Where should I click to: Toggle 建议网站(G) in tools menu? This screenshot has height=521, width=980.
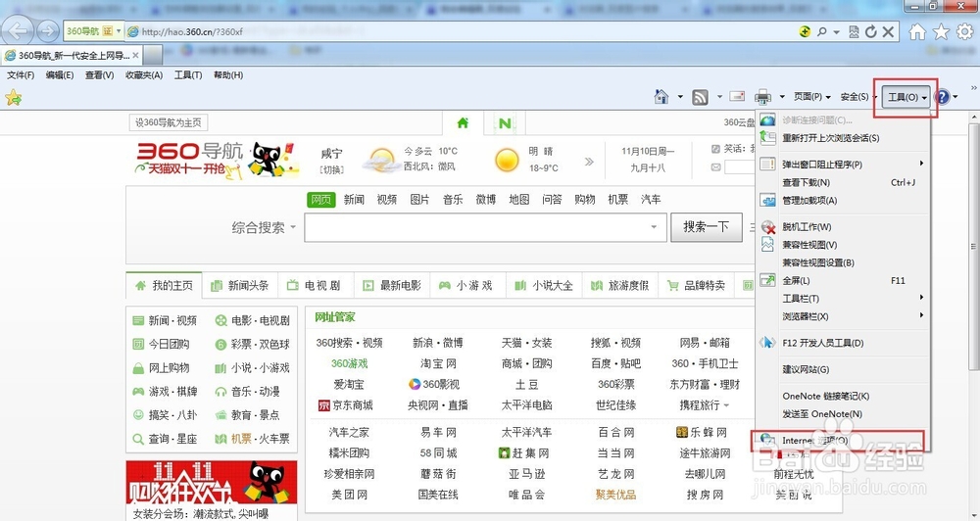pos(843,370)
